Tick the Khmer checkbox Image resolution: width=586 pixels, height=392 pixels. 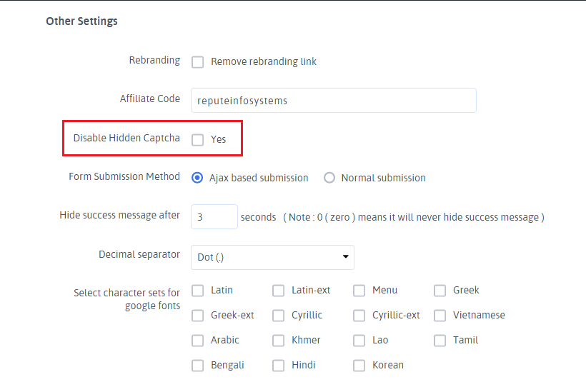coord(279,341)
